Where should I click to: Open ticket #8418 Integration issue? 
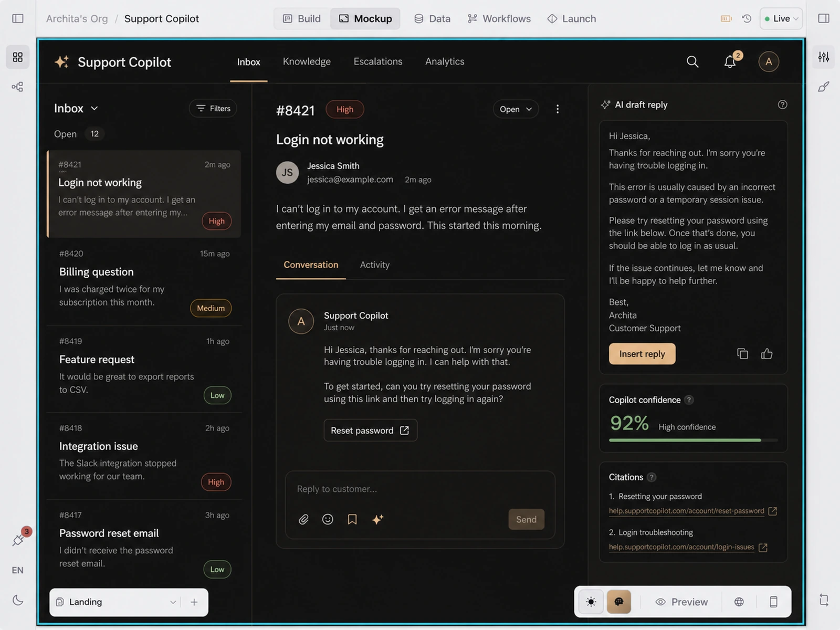[144, 456]
